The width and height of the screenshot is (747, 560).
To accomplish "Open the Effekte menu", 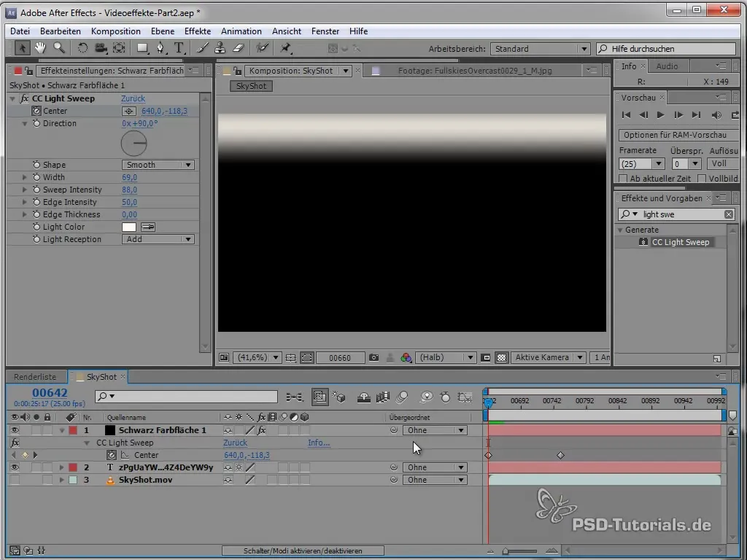I will [198, 31].
